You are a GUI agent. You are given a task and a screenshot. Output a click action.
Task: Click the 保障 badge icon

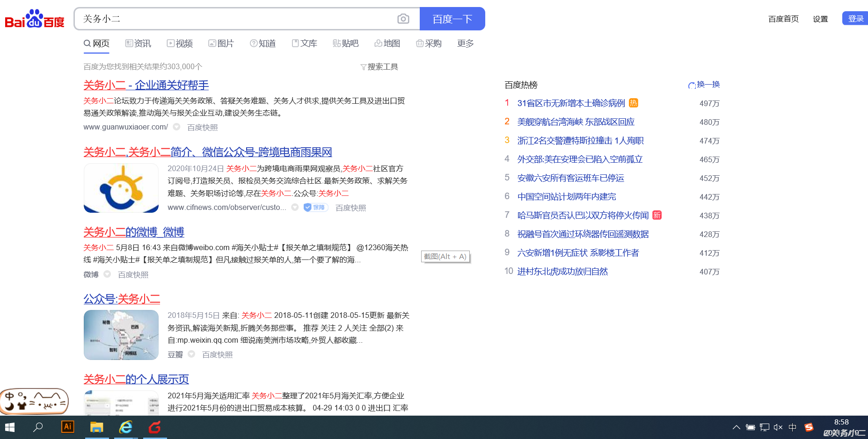pyautogui.click(x=315, y=207)
